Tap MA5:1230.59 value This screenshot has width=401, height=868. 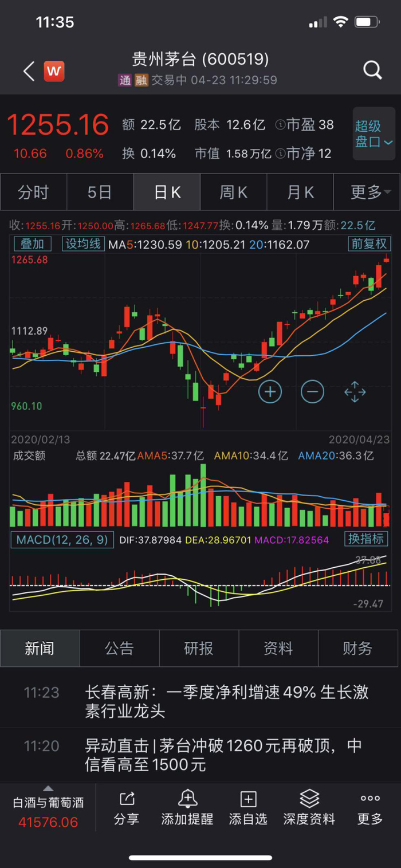(146, 245)
